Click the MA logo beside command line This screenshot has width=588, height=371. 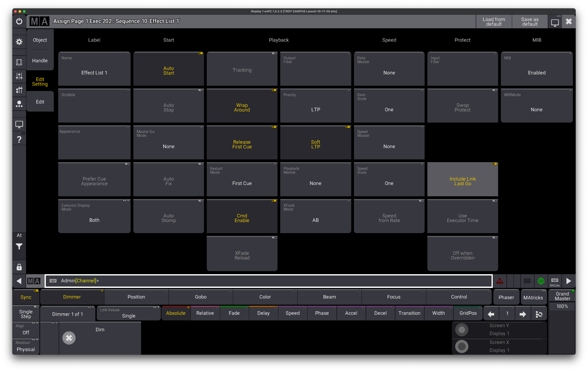[34, 281]
